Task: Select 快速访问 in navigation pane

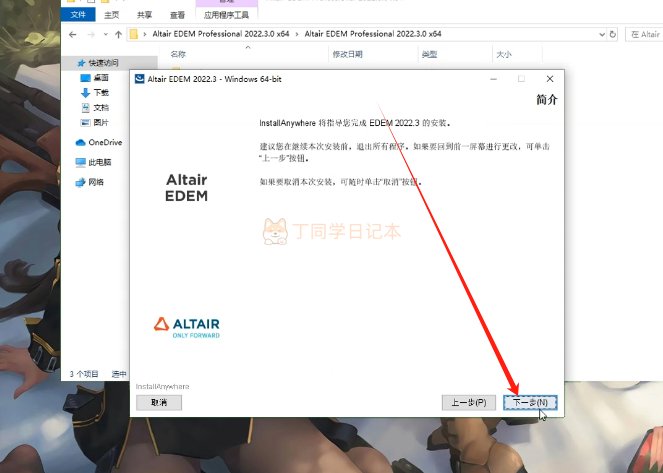Action: point(103,63)
